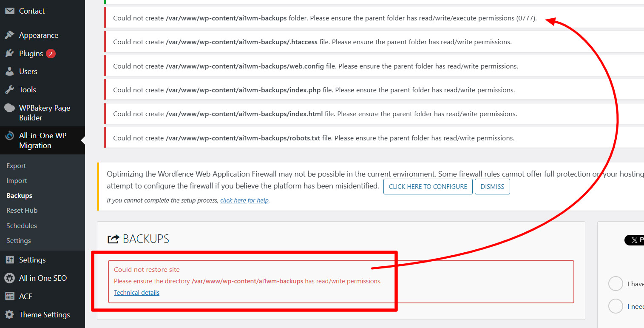Click the Users person icon
Screen dimensions: 644x328
[9, 71]
